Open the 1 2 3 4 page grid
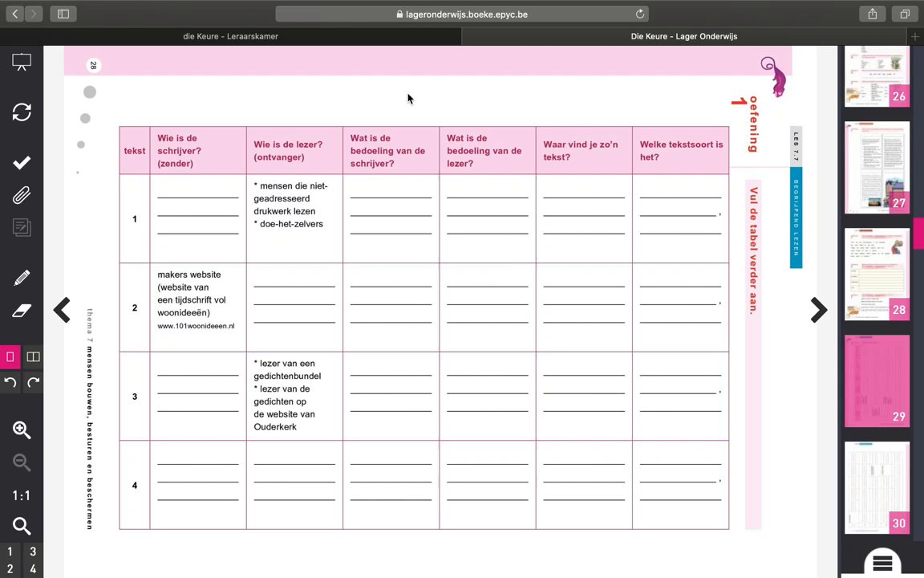 tap(21, 560)
